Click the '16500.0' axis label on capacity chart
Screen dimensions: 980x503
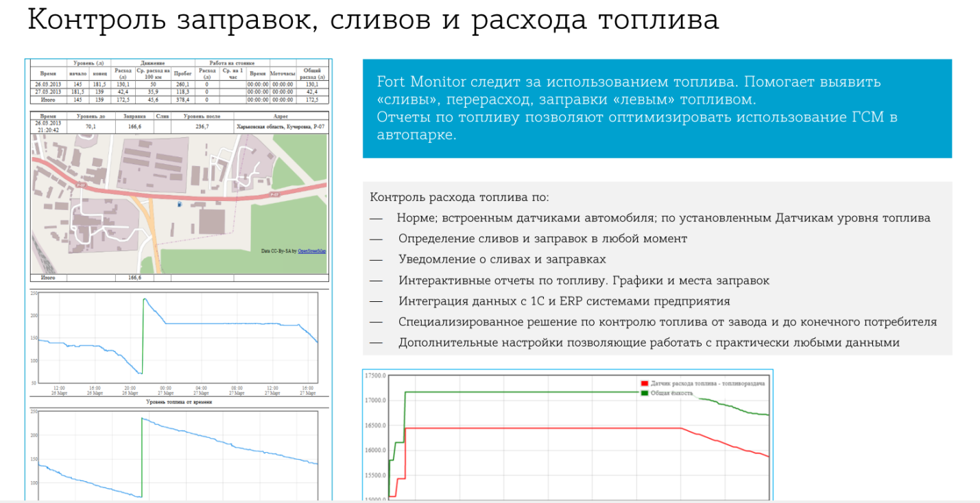(x=375, y=425)
